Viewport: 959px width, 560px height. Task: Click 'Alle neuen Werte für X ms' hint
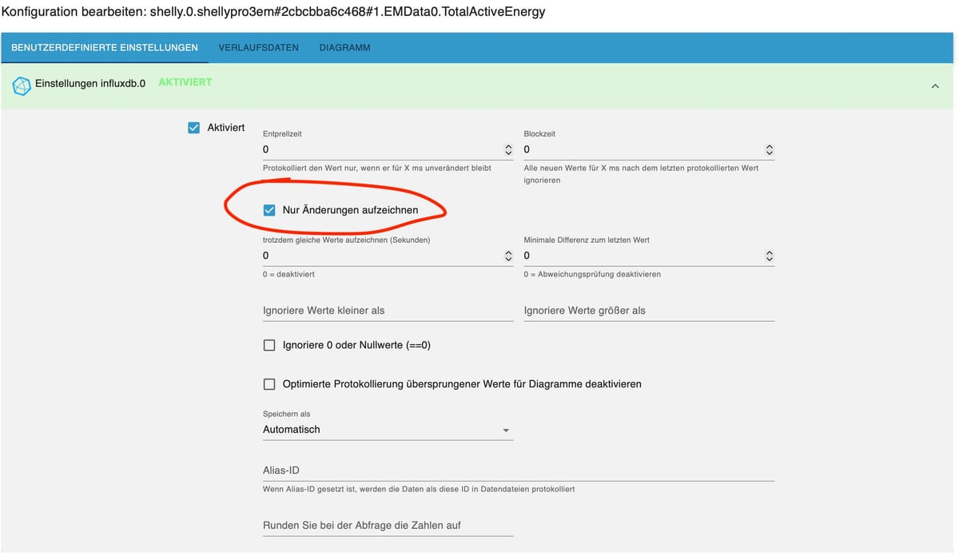coord(641,173)
